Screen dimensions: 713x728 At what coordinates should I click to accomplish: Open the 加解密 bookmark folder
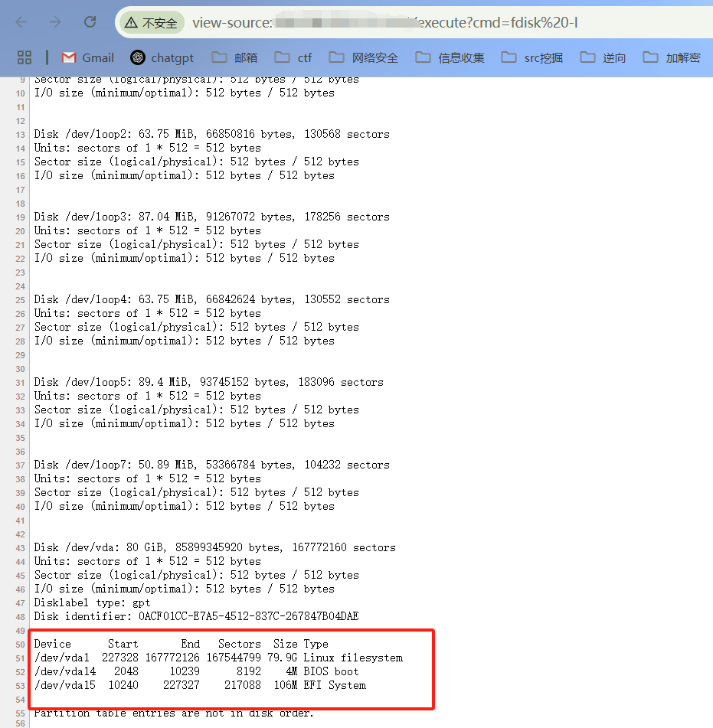pyautogui.click(x=671, y=57)
